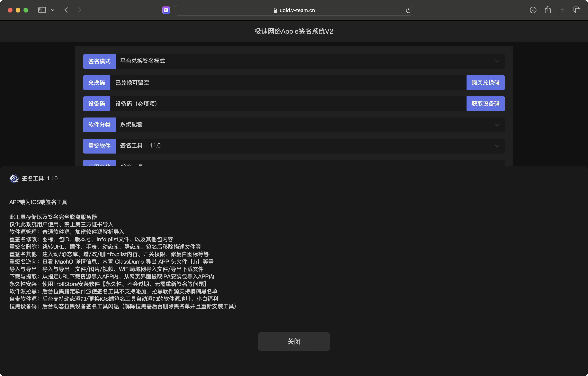
Task: Click the 关闭 button
Action: 294,341
